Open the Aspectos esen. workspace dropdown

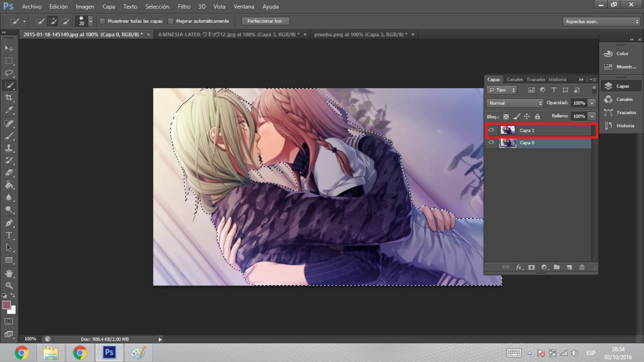click(x=601, y=22)
